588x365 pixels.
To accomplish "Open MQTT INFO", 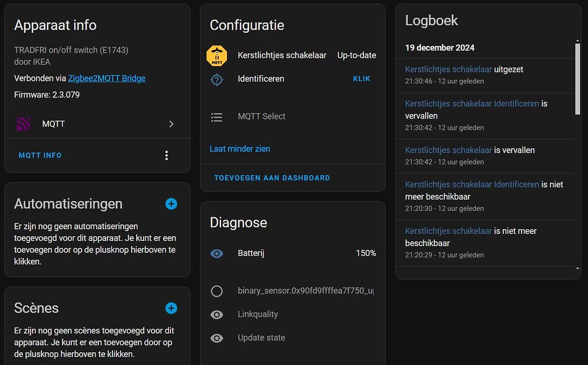I will pyautogui.click(x=40, y=155).
